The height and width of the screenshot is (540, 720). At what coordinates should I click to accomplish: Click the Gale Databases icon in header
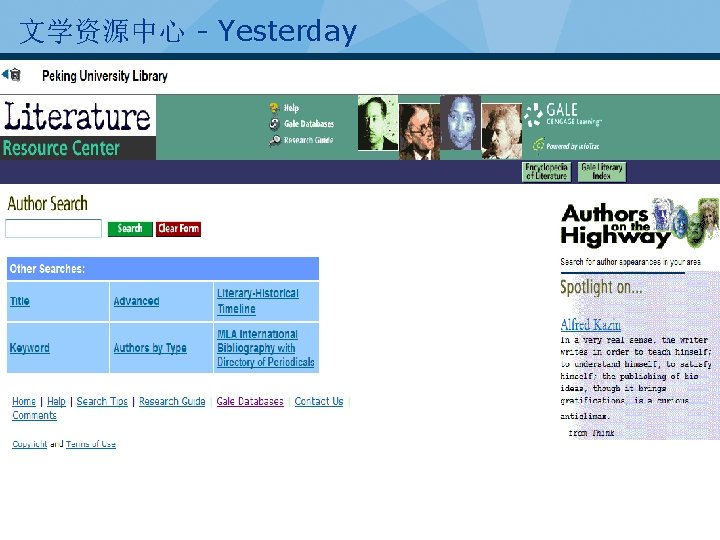274,124
